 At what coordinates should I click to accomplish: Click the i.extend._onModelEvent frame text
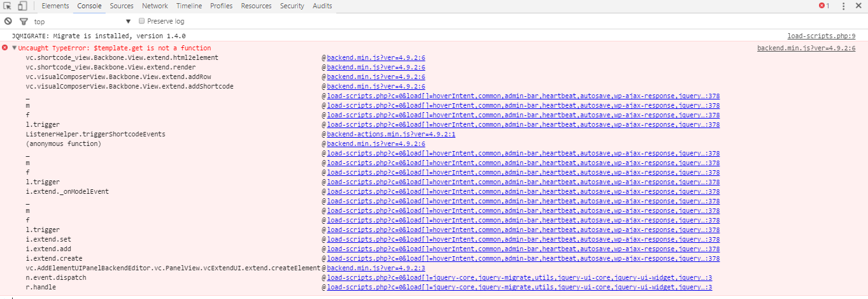[68, 191]
